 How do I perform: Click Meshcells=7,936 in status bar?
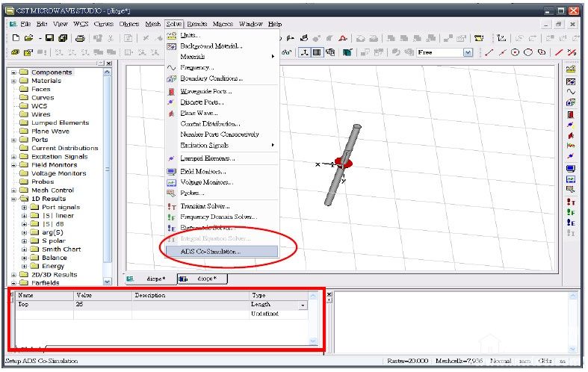click(x=459, y=361)
